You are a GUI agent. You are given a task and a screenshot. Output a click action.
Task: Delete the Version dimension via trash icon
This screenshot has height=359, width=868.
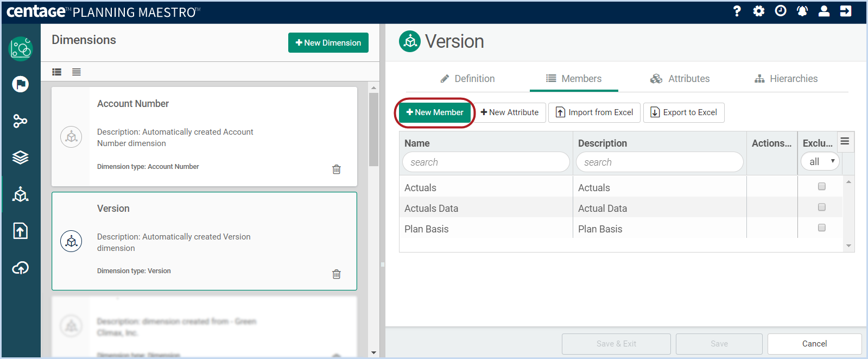pos(337,274)
